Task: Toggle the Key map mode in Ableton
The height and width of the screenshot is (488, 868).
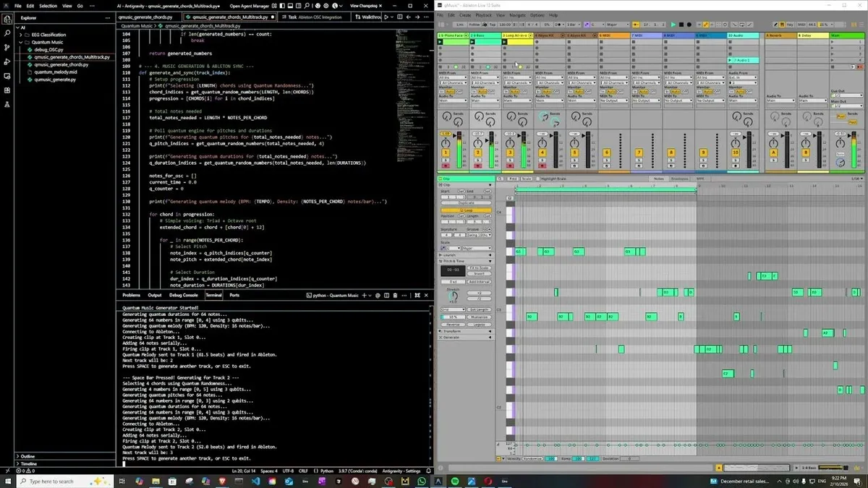Action: point(789,24)
